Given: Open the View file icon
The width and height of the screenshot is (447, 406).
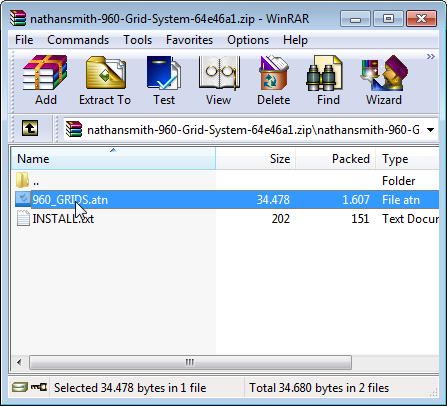Looking at the screenshot, I should coord(219,73).
